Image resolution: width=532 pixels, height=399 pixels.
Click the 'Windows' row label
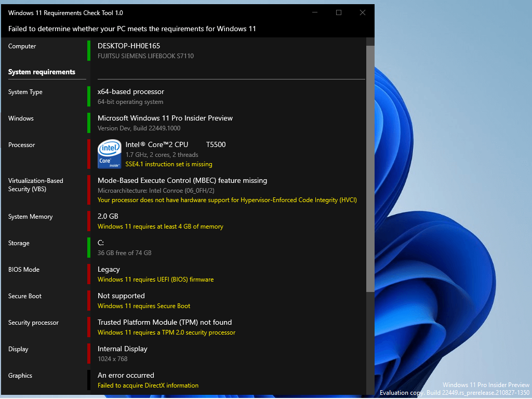tap(21, 118)
